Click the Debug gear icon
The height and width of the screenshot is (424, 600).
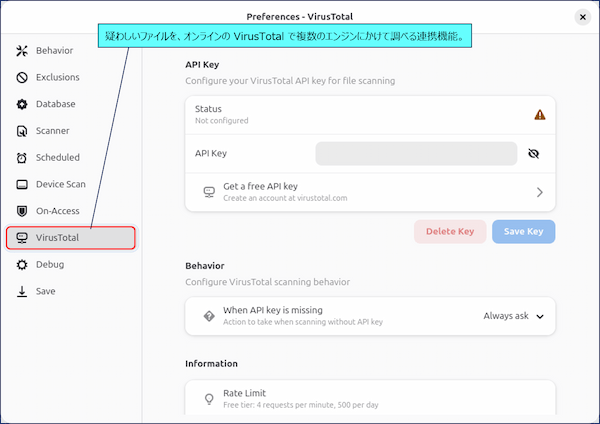pyautogui.click(x=22, y=264)
